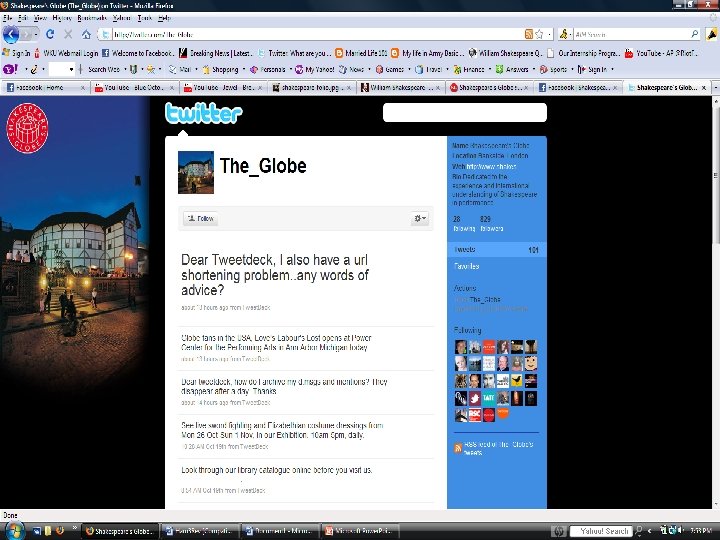
Task: Click the Yahoo! Search box on taskbar
Action: coord(601,531)
